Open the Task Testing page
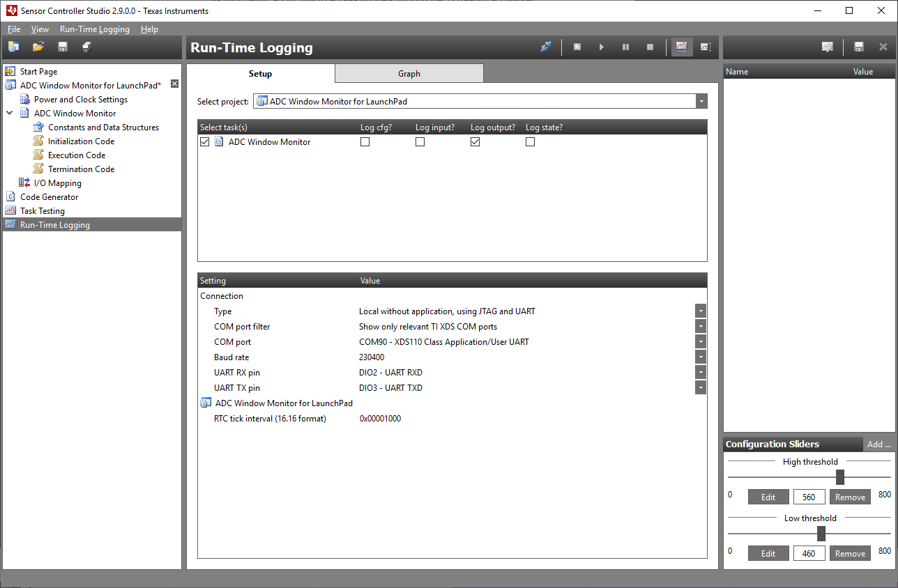Viewport: 898px width, 588px height. pos(42,210)
